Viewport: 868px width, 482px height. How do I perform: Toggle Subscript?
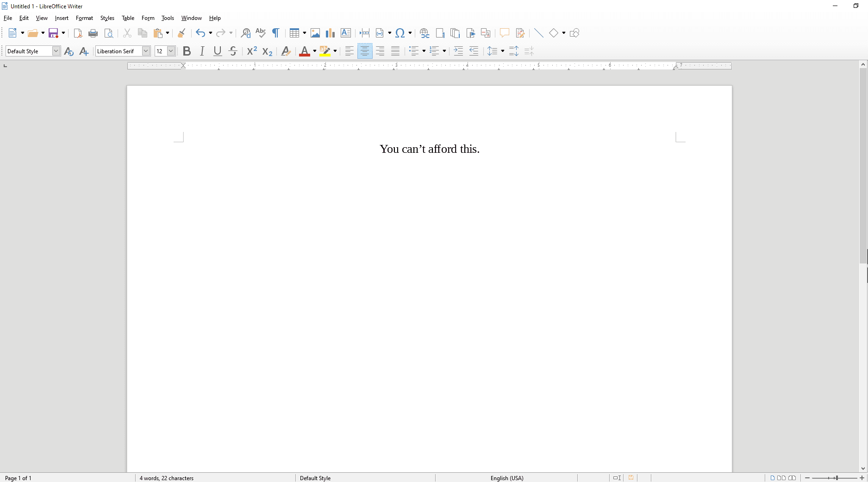[x=267, y=51]
